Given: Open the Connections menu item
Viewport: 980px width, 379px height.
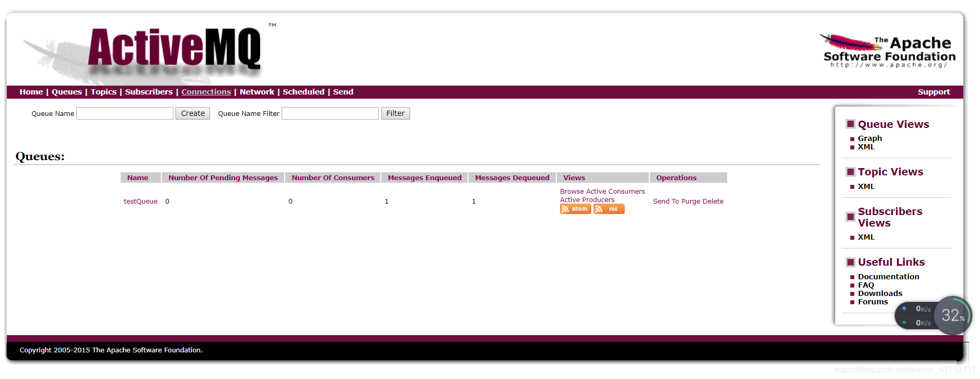Looking at the screenshot, I should (x=206, y=92).
